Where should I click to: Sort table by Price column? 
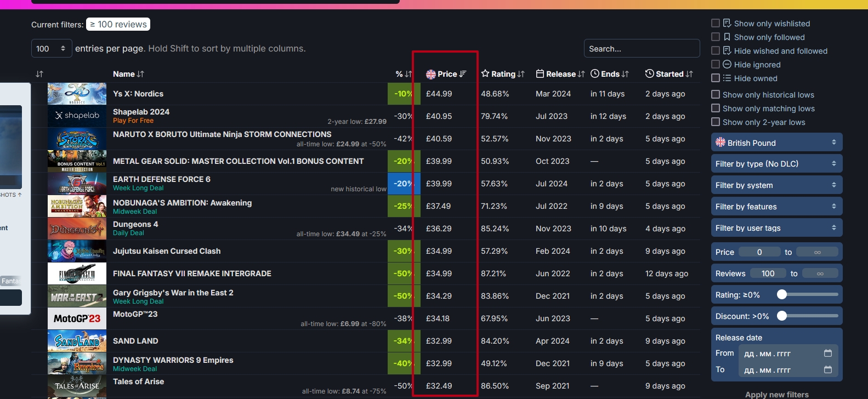click(x=446, y=74)
